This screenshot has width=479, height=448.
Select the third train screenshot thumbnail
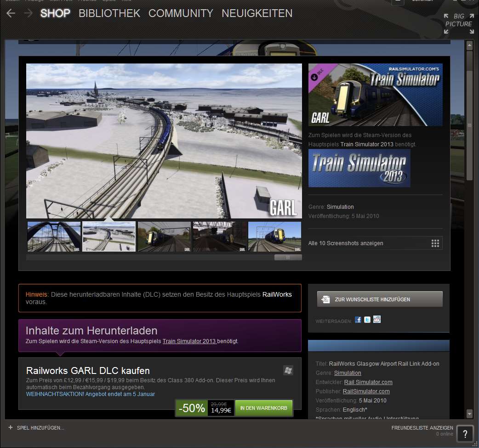pos(165,237)
